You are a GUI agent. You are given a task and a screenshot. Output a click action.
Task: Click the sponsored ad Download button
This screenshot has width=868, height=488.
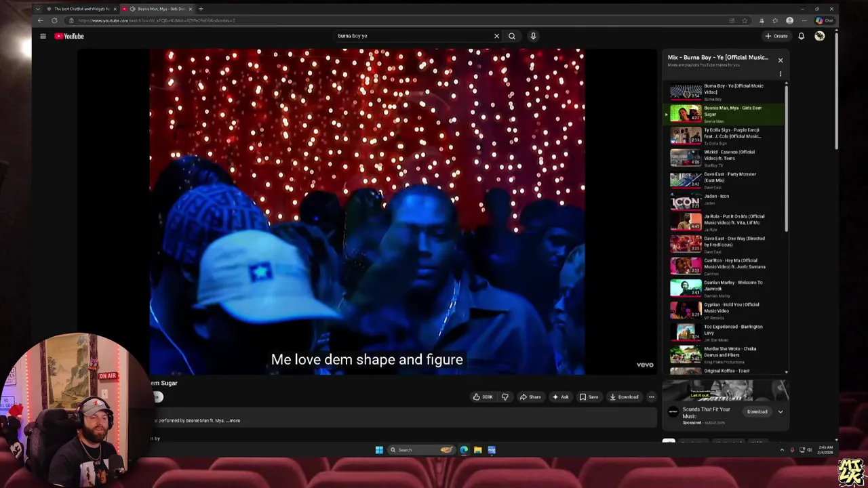pyautogui.click(x=757, y=411)
